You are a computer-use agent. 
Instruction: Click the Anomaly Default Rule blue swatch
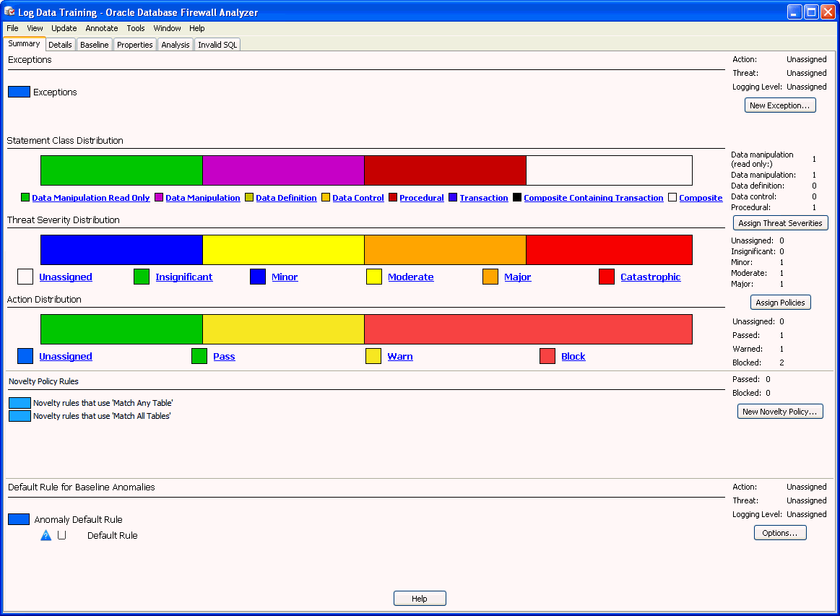[x=19, y=519]
